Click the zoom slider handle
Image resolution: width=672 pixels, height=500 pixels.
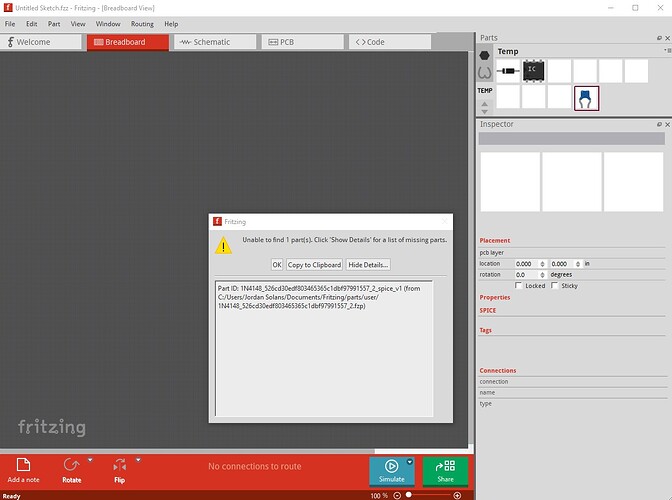[x=408, y=494]
